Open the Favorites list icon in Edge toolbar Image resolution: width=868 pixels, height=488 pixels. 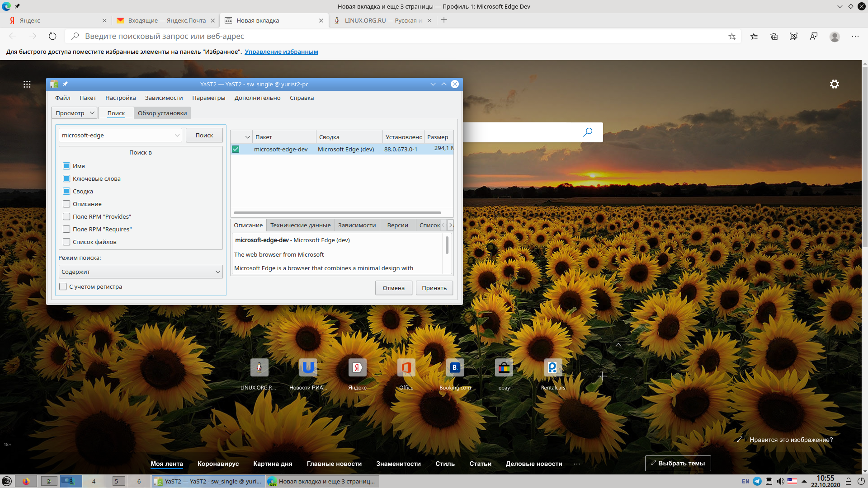point(754,37)
